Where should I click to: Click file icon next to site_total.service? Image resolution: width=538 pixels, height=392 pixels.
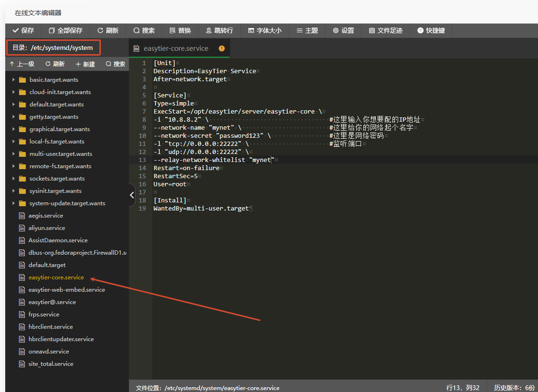pyautogui.click(x=22, y=363)
